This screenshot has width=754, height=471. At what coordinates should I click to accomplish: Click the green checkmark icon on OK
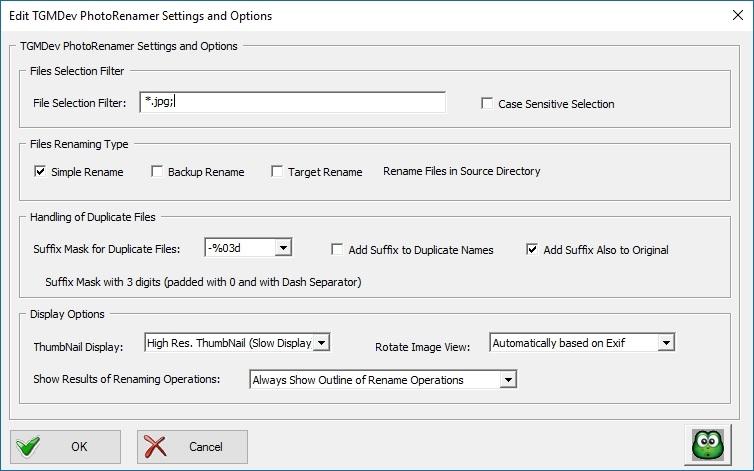(28, 446)
